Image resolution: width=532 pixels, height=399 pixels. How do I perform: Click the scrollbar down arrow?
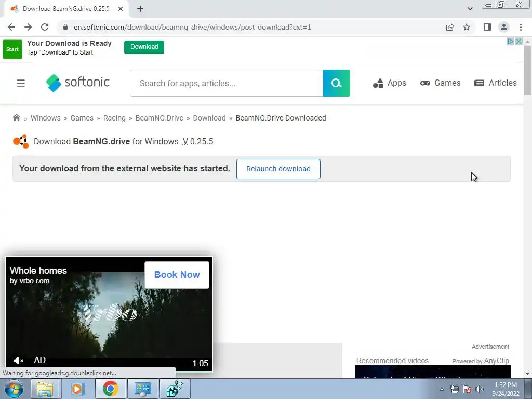pos(527,374)
